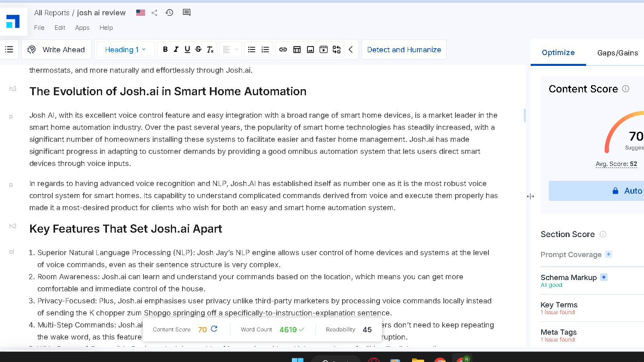Switch to the Gaps/Gains tab
The height and width of the screenshot is (362, 644).
617,53
